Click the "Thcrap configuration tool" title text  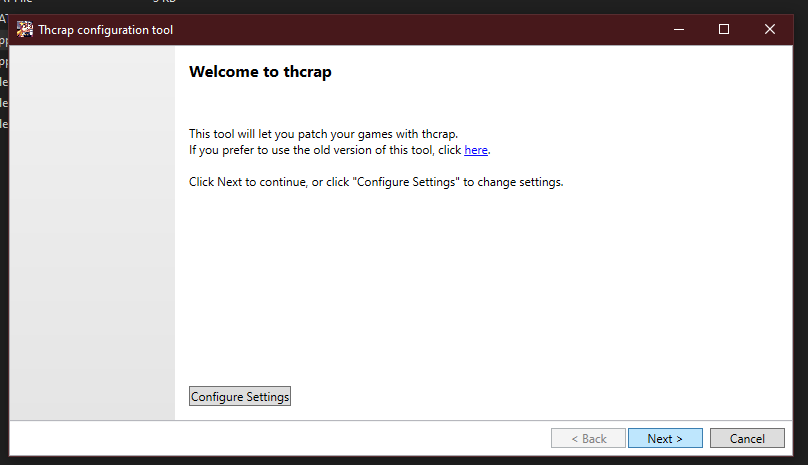click(106, 30)
